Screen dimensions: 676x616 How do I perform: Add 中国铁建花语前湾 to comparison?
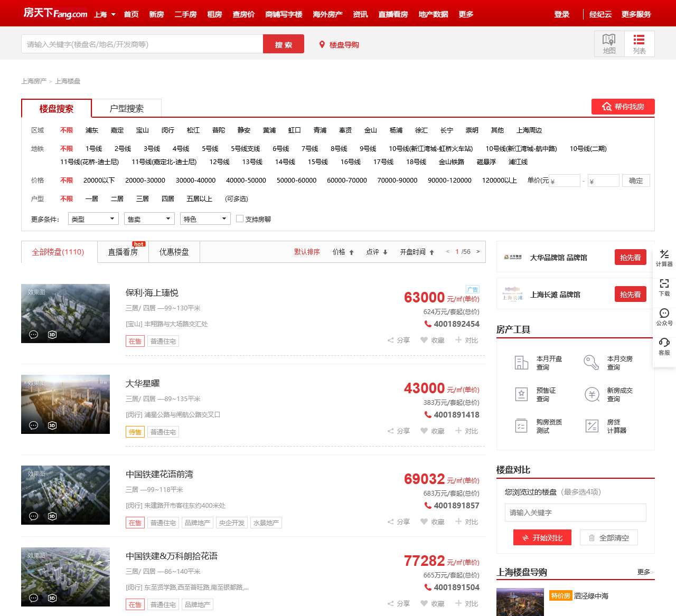click(467, 522)
